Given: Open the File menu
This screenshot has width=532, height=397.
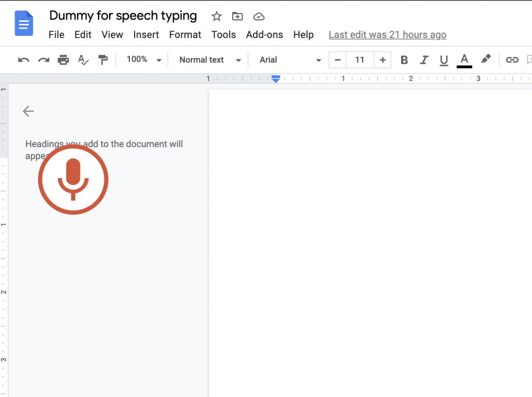Looking at the screenshot, I should point(56,35).
